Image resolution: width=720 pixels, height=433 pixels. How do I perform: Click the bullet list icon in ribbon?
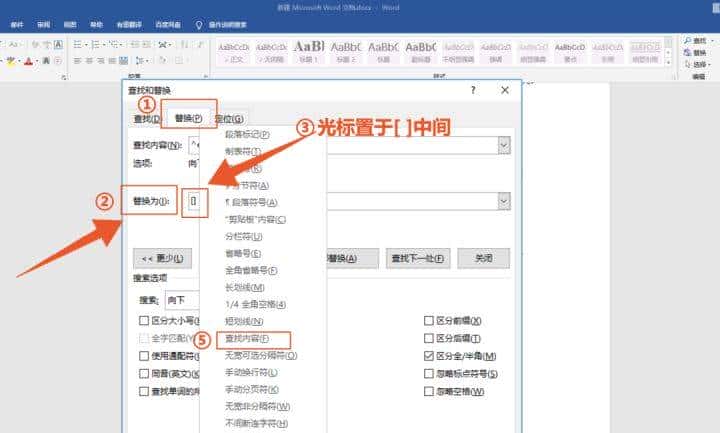77,45
